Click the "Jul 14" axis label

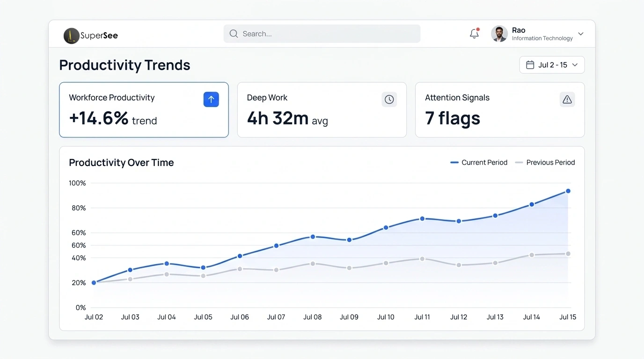532,317
